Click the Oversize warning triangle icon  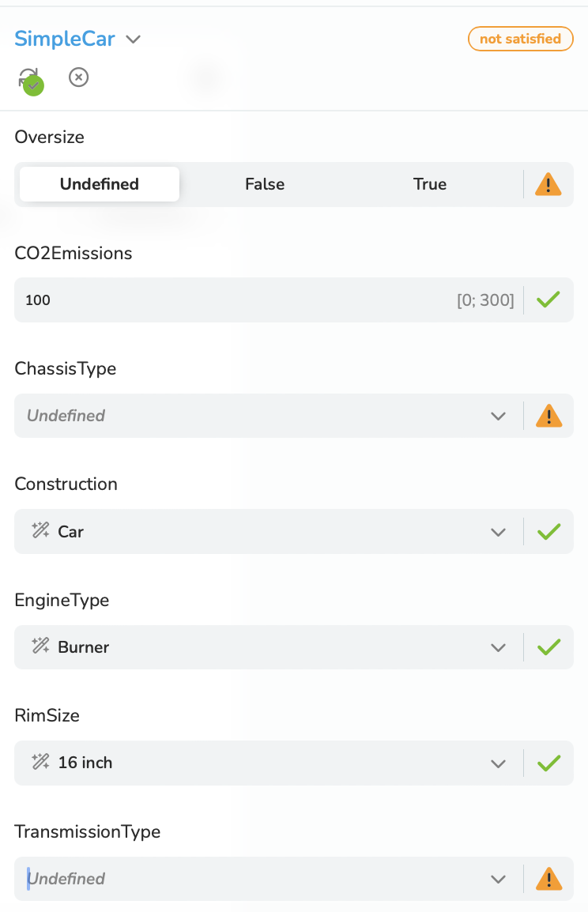548,184
